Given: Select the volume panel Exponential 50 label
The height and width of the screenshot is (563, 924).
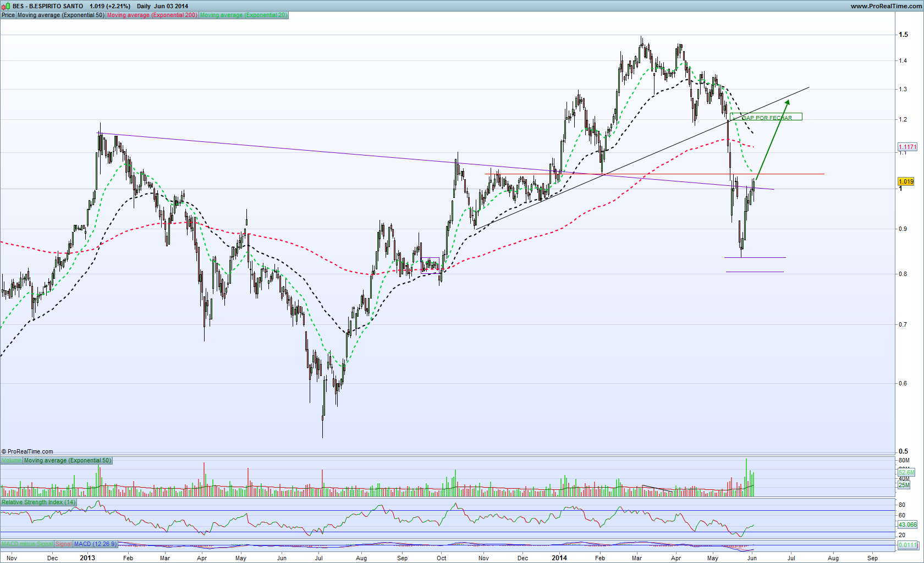Looking at the screenshot, I should [x=68, y=461].
